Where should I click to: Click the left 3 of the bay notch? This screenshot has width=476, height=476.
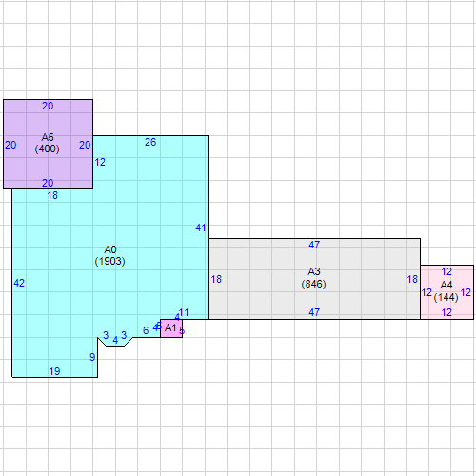[106, 335]
